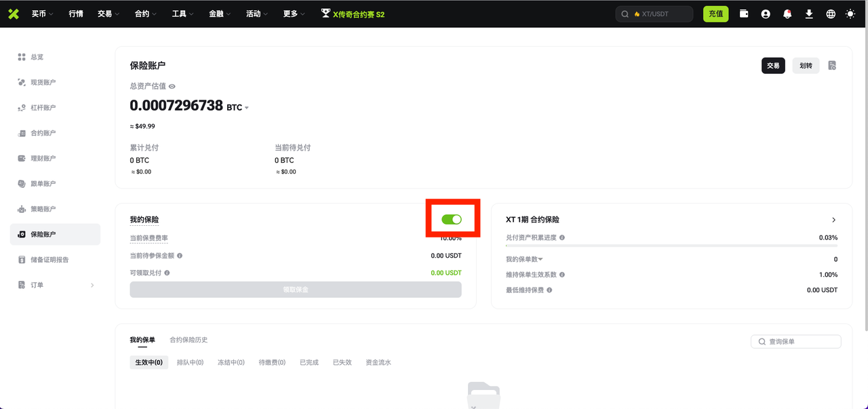The height and width of the screenshot is (409, 868).
Task: Click the 查询保单 search field
Action: coord(796,342)
